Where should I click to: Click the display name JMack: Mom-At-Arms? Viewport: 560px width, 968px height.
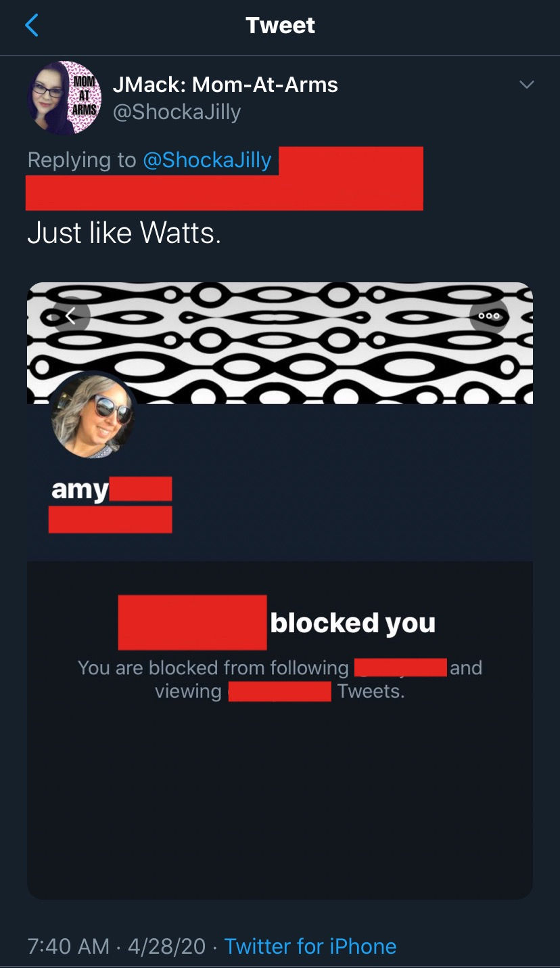(225, 85)
